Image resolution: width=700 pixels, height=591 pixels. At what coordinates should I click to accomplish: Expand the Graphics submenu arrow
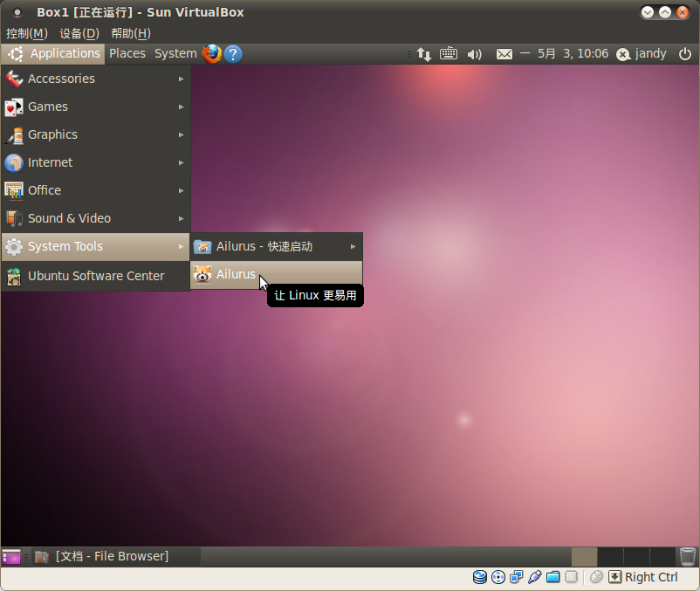pyautogui.click(x=182, y=134)
